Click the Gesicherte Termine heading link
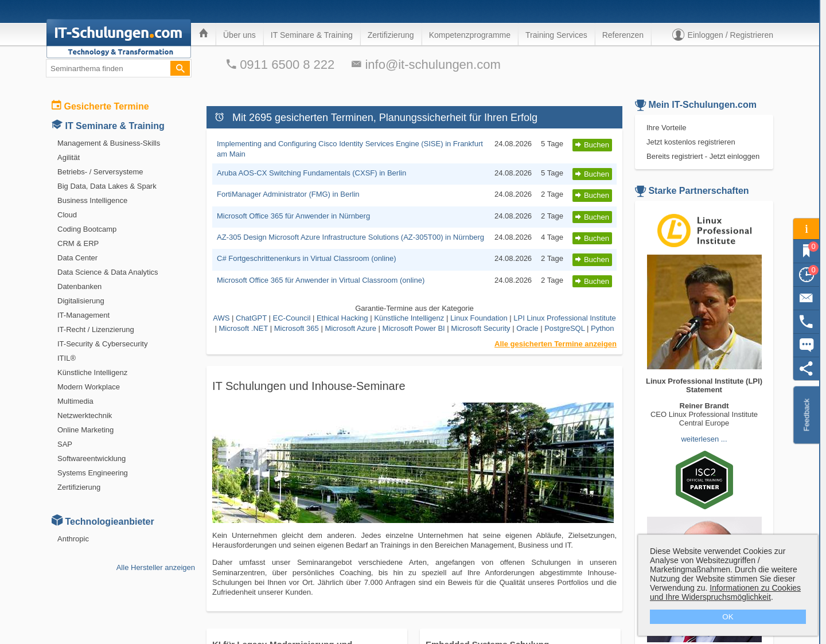The width and height of the screenshot is (826, 644). point(106,107)
